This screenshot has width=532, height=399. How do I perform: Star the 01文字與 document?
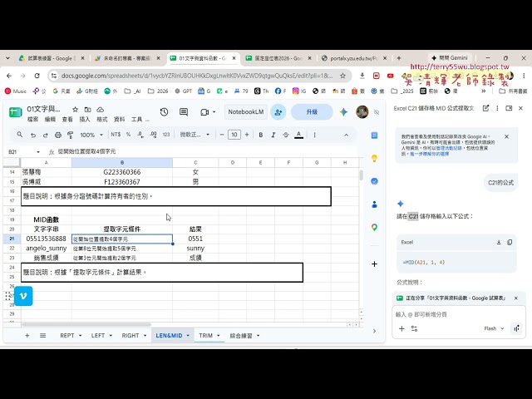[x=76, y=109]
